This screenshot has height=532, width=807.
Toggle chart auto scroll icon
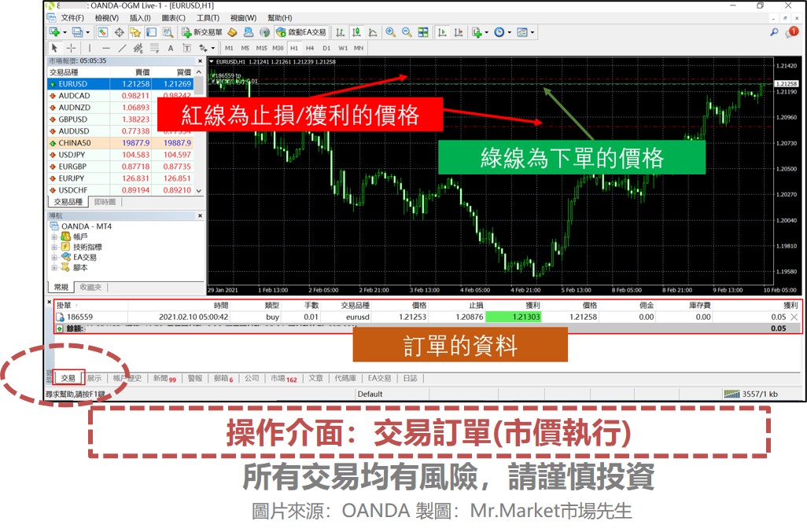442,32
